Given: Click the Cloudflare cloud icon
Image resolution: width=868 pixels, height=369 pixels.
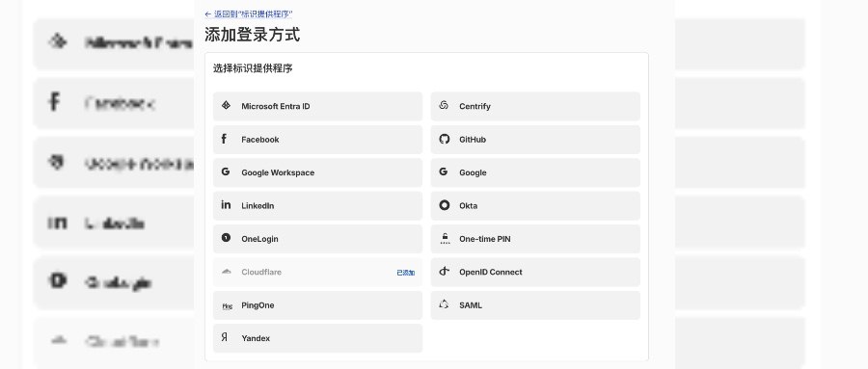Looking at the screenshot, I should pyautogui.click(x=226, y=272).
